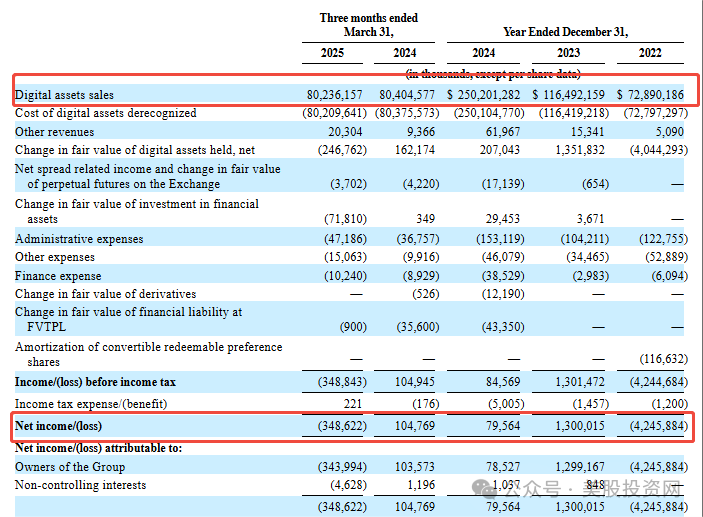Select the value (4,044,293)

659,150
